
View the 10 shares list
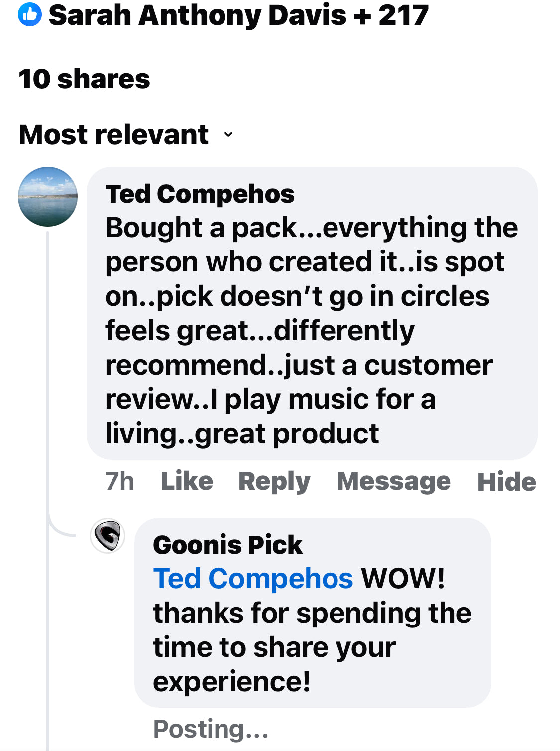(84, 79)
